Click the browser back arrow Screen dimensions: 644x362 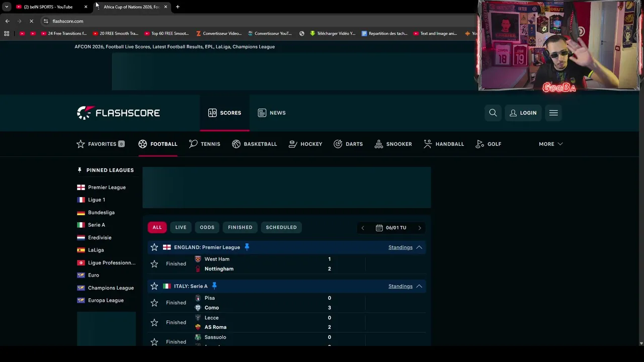pos(7,21)
